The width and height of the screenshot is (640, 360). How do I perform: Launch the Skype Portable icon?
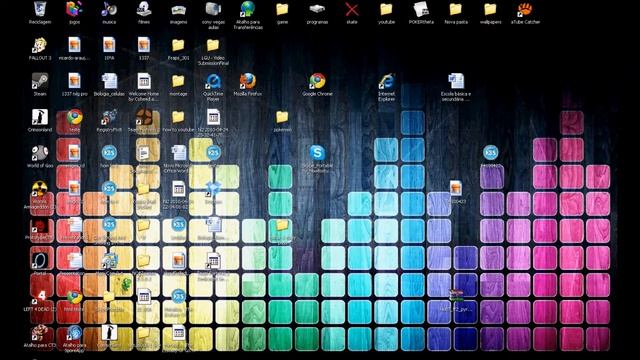(317, 153)
